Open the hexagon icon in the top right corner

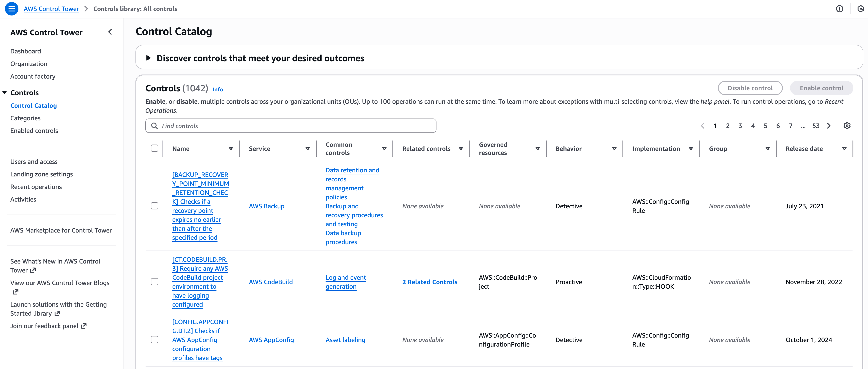click(x=860, y=9)
